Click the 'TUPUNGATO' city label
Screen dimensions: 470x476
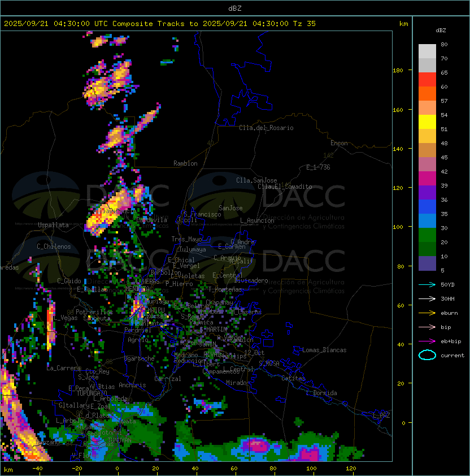click(x=92, y=393)
